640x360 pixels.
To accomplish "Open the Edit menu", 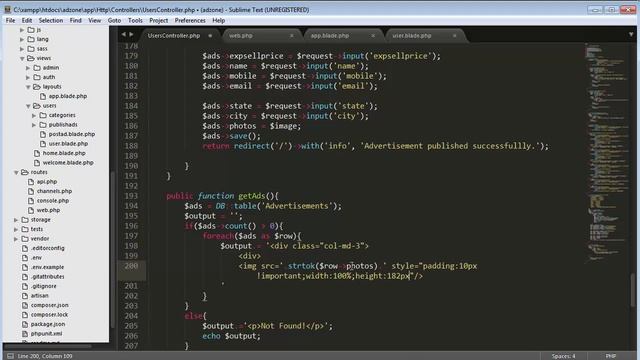I will pos(27,20).
